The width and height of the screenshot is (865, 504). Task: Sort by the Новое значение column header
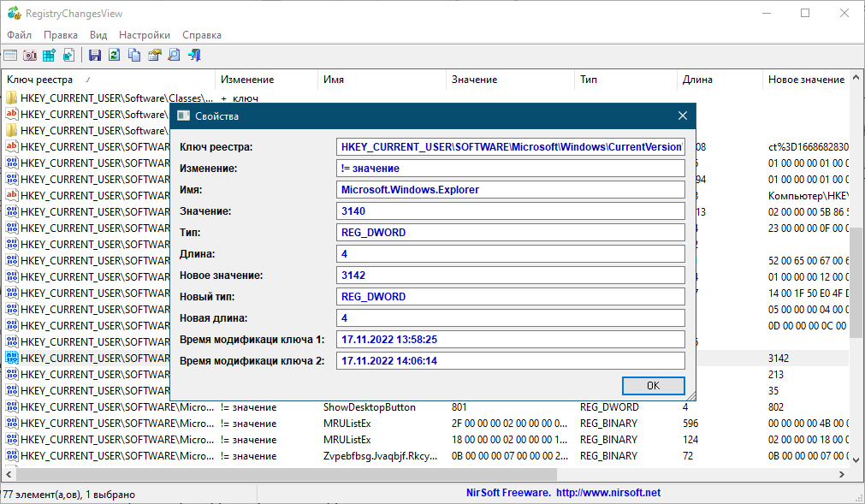[806, 80]
